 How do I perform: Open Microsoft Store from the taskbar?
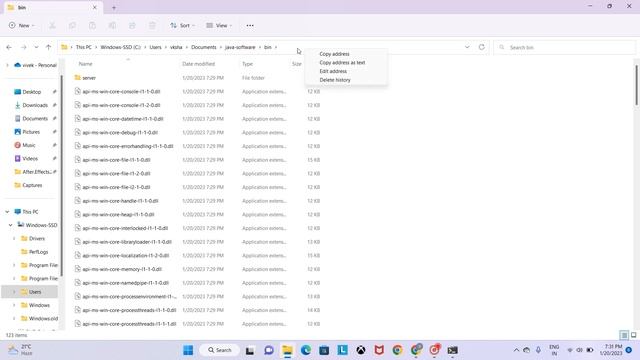324,350
